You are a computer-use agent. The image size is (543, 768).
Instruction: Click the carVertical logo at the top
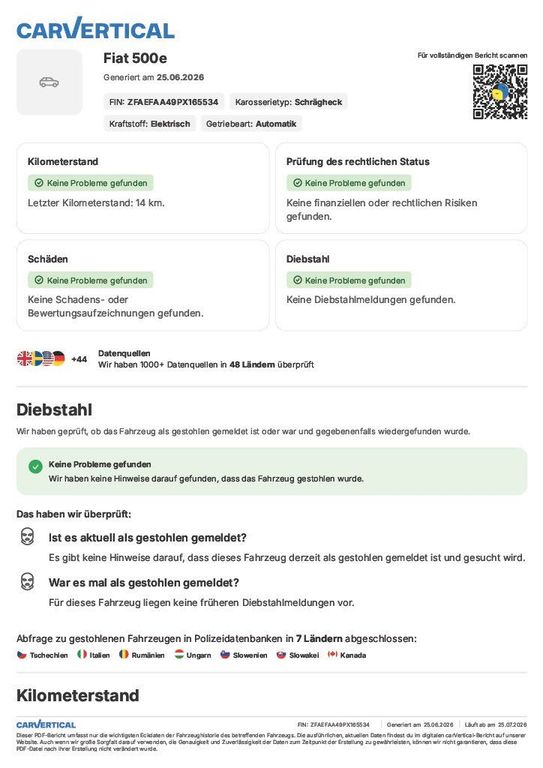[x=95, y=28]
